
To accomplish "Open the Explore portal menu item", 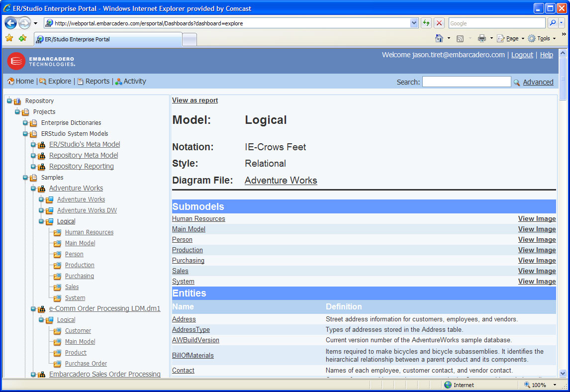I will (56, 81).
